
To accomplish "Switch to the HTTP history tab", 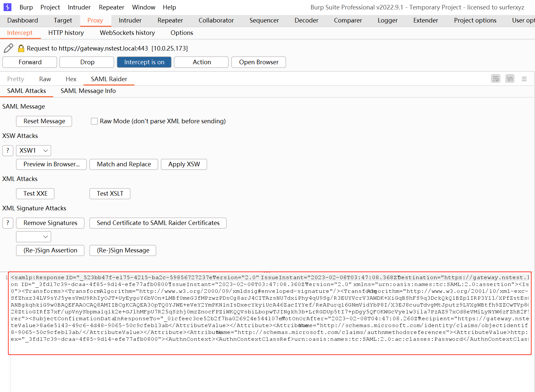I will [66, 33].
